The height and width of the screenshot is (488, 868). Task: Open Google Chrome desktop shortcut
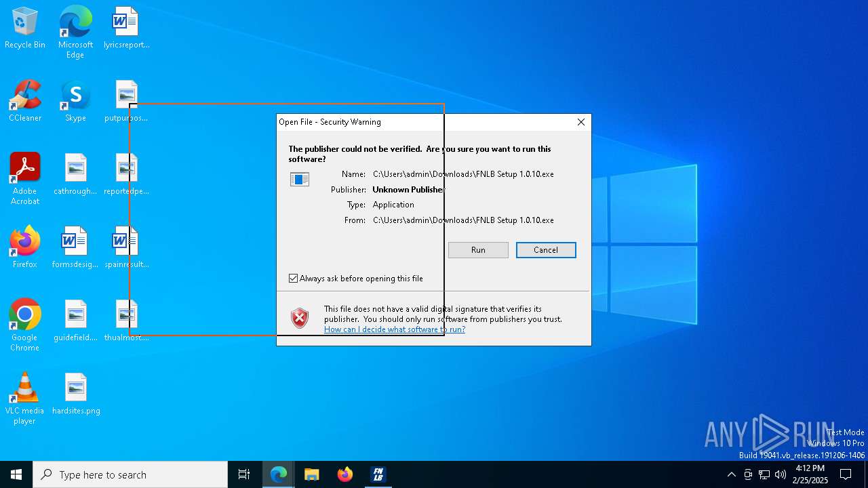(x=25, y=325)
